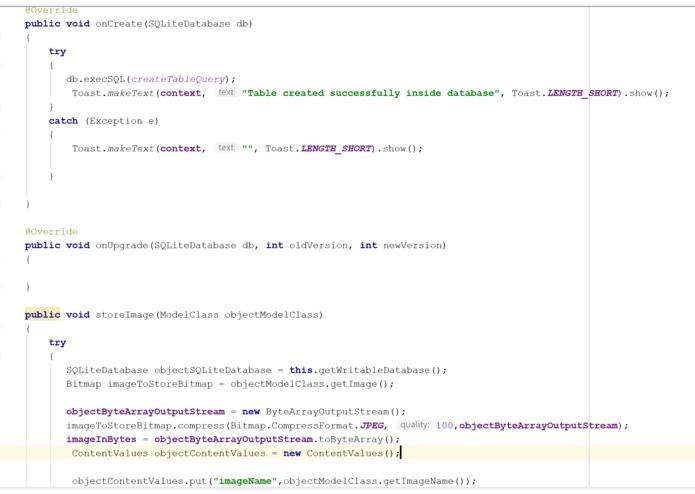Click new ContentValues() on the highlighted line
The height and width of the screenshot is (494, 695).
[339, 453]
